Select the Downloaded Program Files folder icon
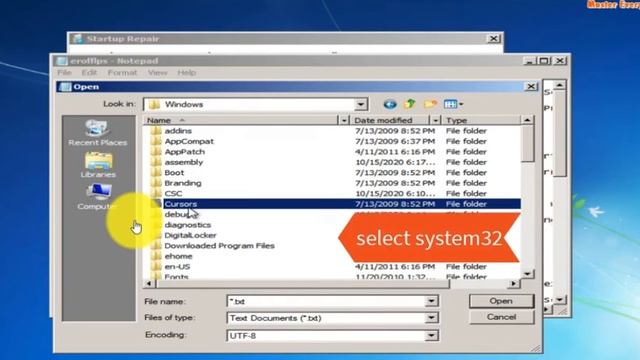 pyautogui.click(x=156, y=246)
